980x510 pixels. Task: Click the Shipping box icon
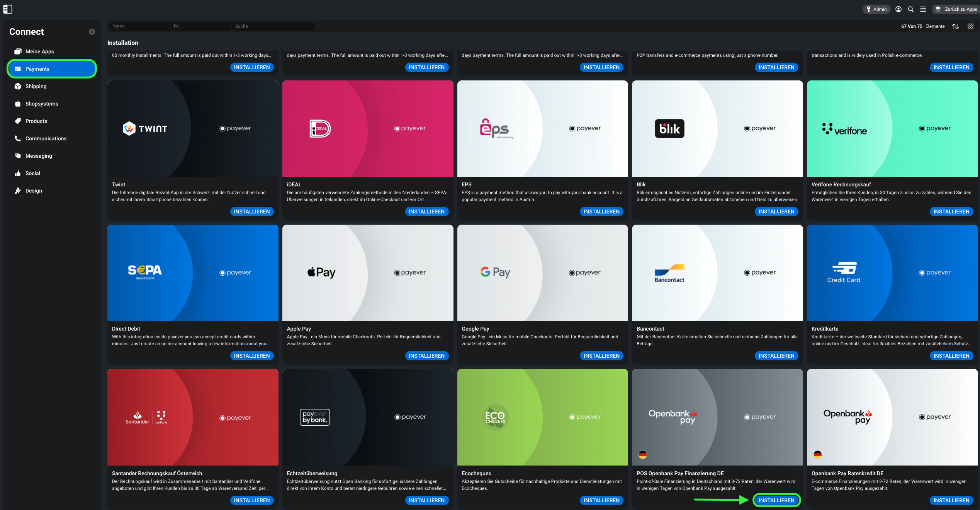(18, 86)
